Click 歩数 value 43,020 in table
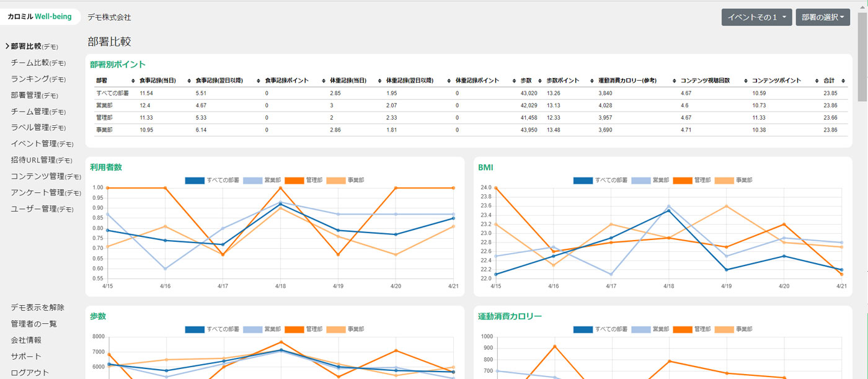 pos(529,93)
